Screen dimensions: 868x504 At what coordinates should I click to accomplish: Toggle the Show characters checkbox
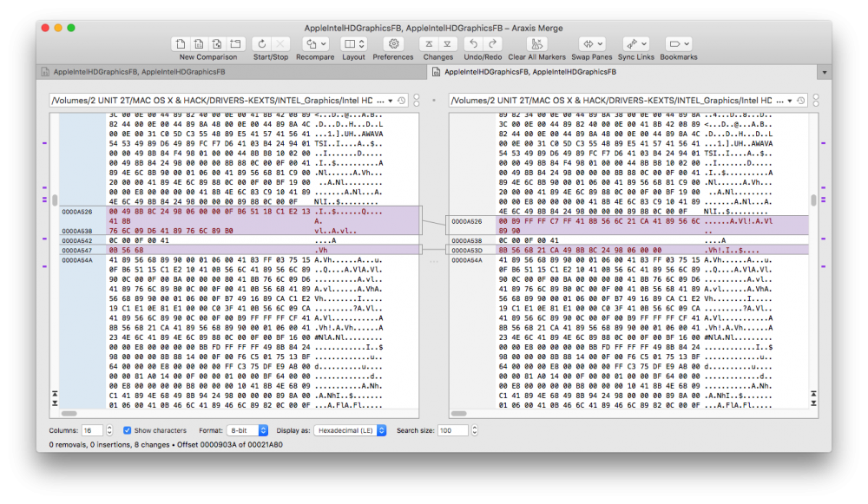tap(128, 430)
